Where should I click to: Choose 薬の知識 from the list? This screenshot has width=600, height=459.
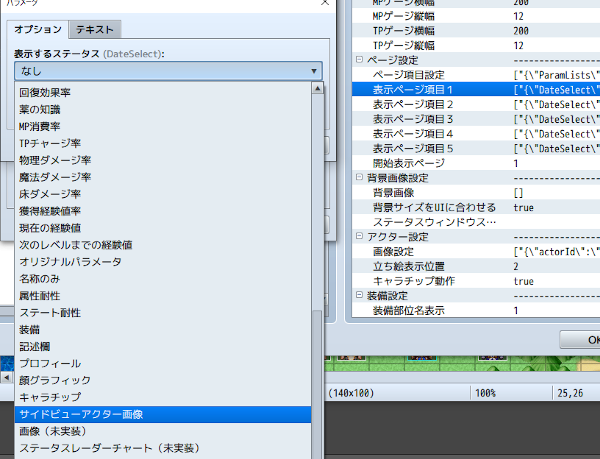pos(163,109)
